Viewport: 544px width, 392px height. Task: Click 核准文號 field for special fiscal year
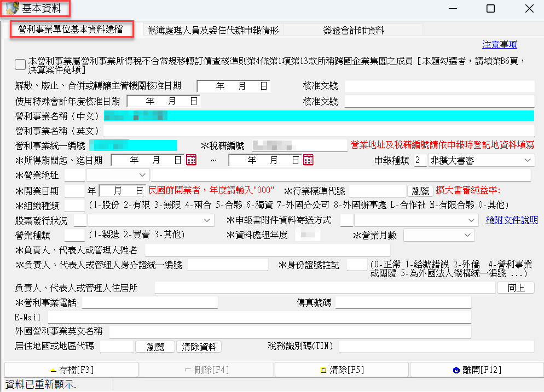click(439, 101)
